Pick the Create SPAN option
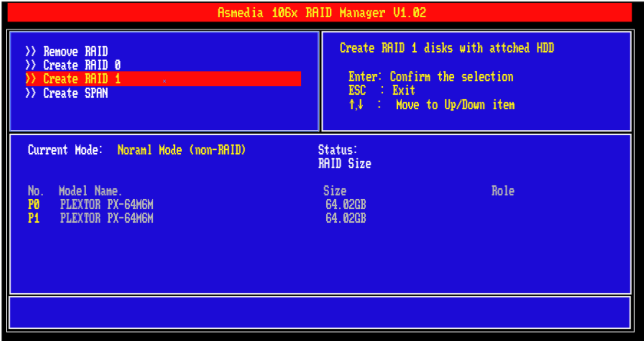The image size is (644, 341). 67,93
